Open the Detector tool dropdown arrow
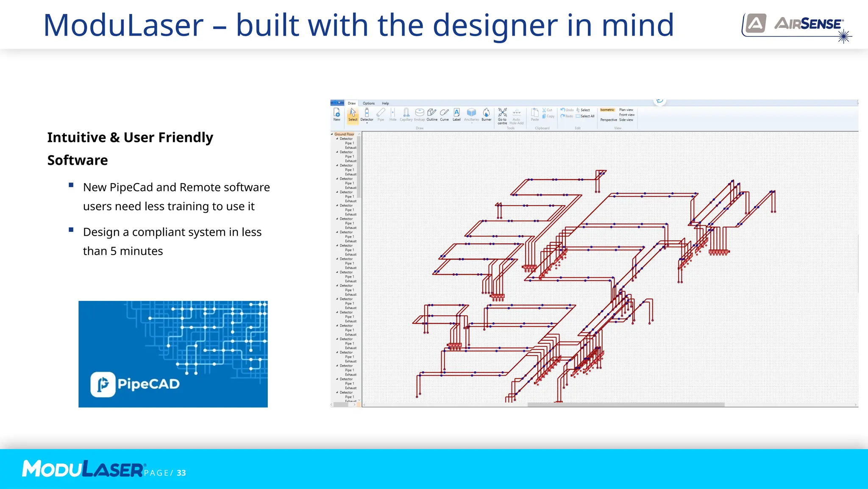Image resolution: width=868 pixels, height=489 pixels. 367,123
